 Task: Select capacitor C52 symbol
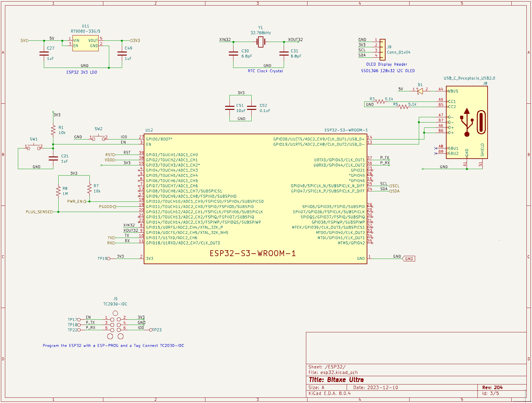click(x=252, y=108)
